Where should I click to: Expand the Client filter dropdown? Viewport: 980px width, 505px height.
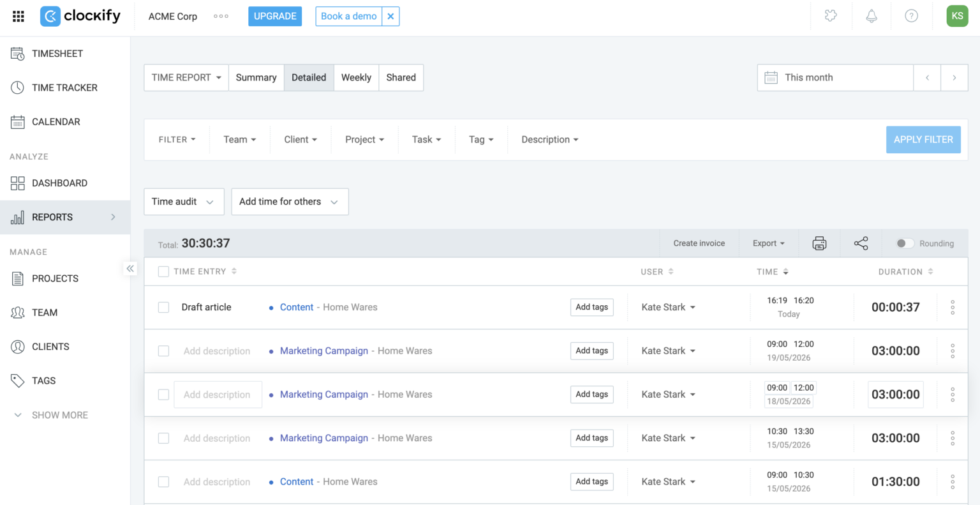[x=301, y=140]
